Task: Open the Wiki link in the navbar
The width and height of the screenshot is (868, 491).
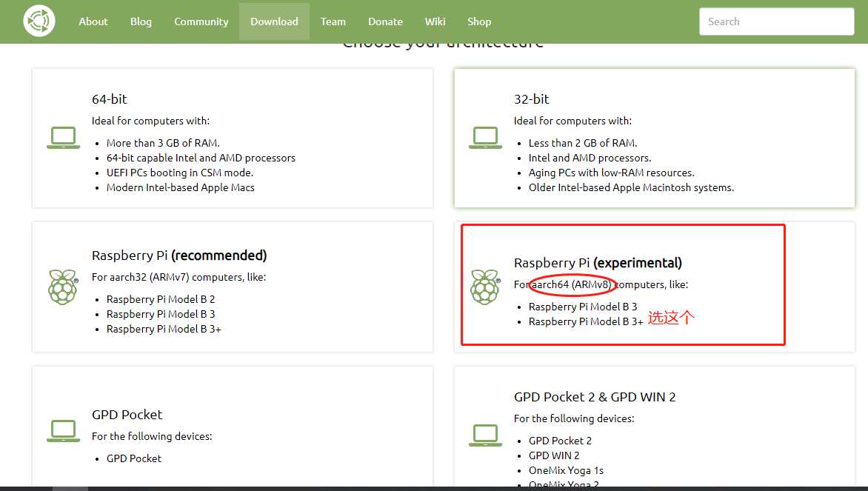Action: pyautogui.click(x=435, y=21)
